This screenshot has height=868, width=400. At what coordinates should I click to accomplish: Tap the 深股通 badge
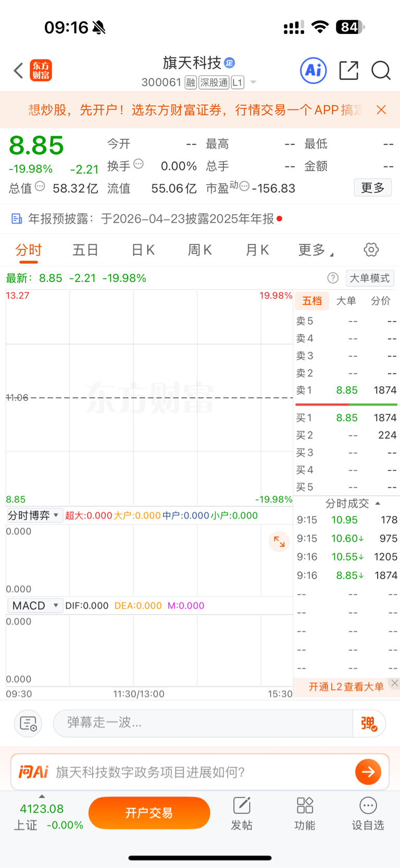point(214,82)
